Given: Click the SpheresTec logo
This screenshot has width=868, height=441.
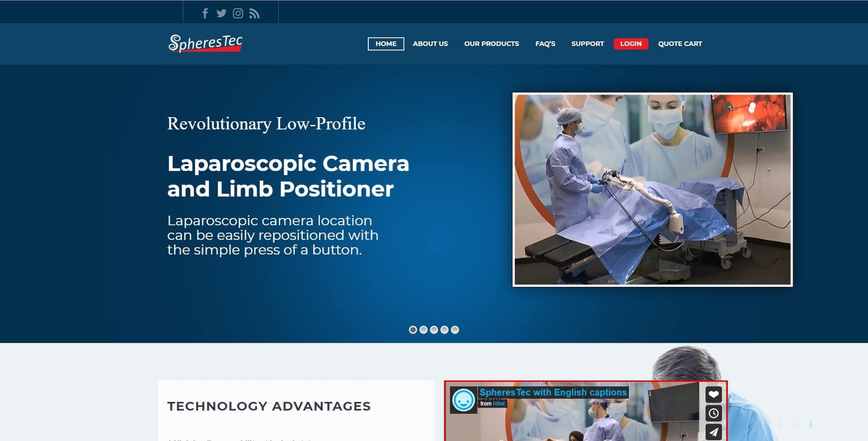Looking at the screenshot, I should point(205,43).
